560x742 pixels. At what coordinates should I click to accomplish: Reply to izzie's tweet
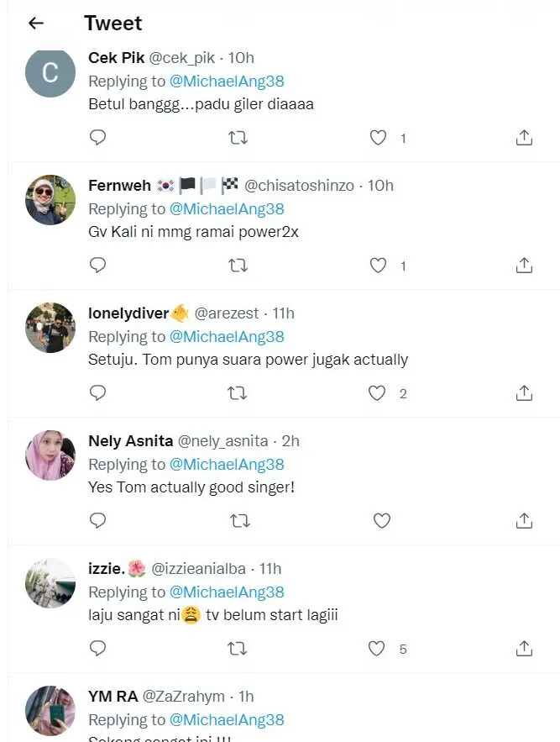point(97,649)
